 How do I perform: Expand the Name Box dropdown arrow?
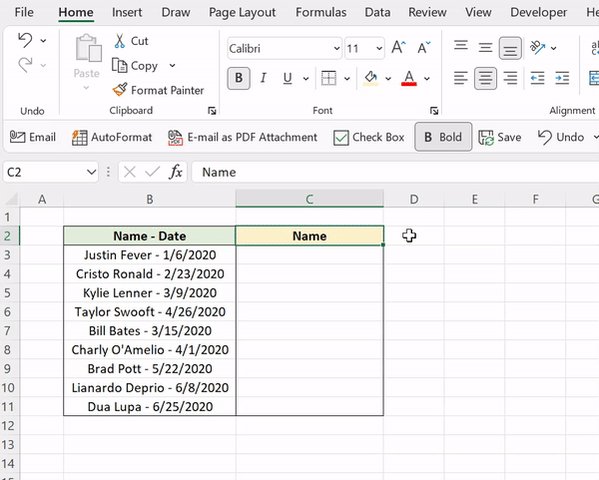(91, 172)
